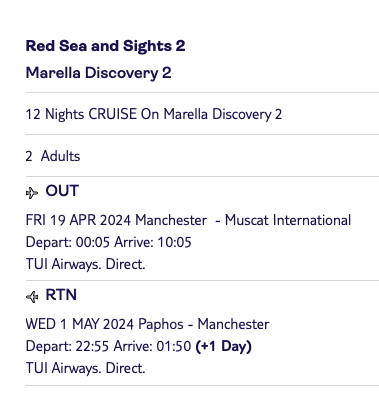Image resolution: width=379 pixels, height=402 pixels.
Task: Click the return "TUI Airways. Direct." line
Action: (86, 368)
